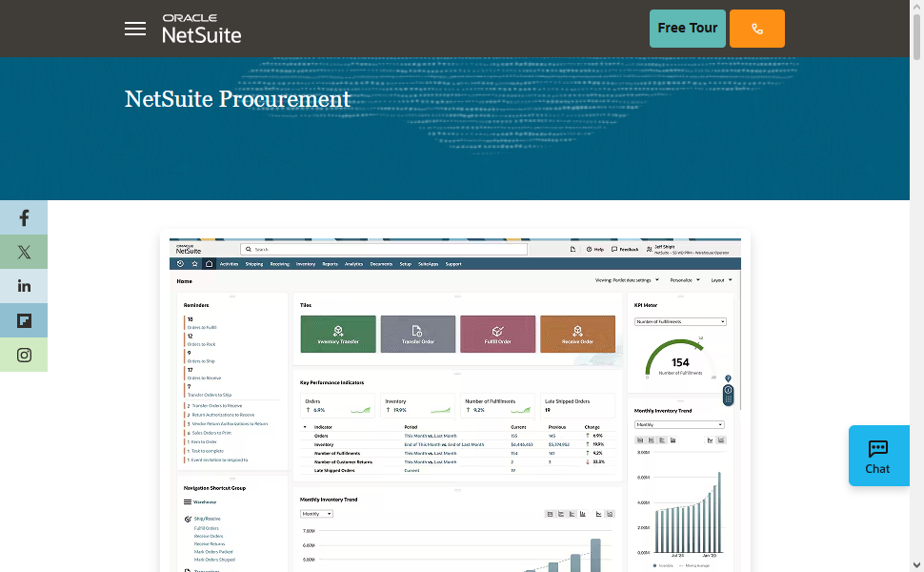
Task: Open the Instagram social link
Action: coord(24,355)
